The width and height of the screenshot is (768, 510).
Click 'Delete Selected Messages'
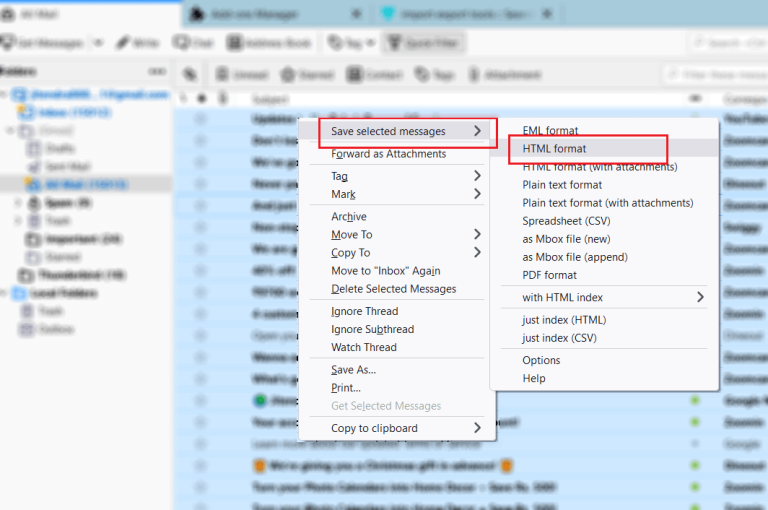point(393,289)
